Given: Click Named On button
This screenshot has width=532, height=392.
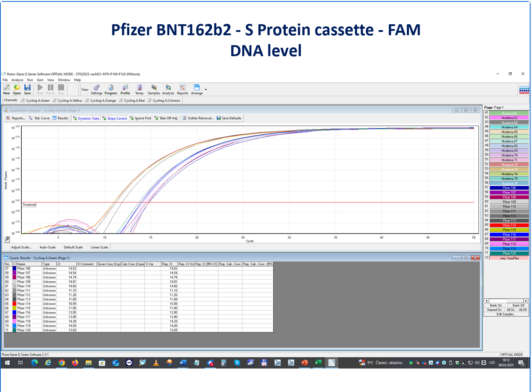Looking at the screenshot, I should [x=494, y=310].
